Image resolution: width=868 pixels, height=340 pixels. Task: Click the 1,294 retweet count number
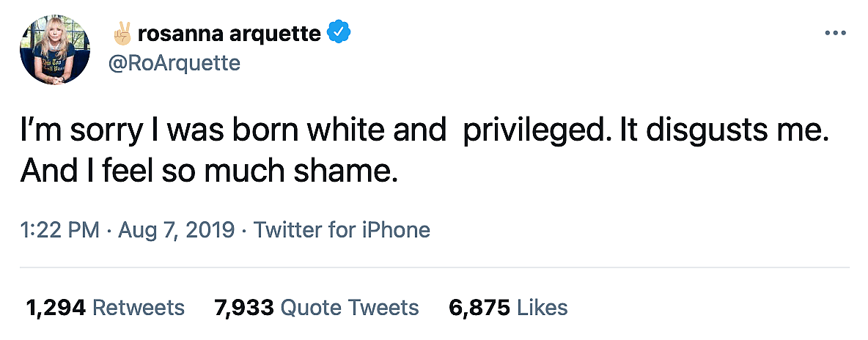[x=56, y=307]
